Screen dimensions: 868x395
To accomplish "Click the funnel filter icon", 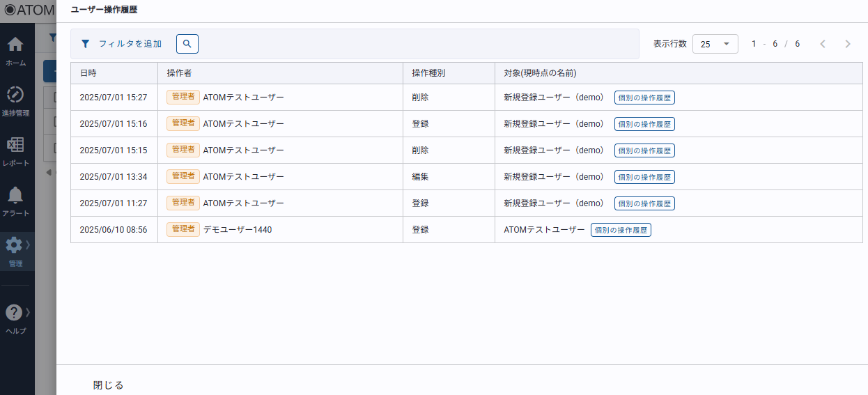I will (x=85, y=44).
